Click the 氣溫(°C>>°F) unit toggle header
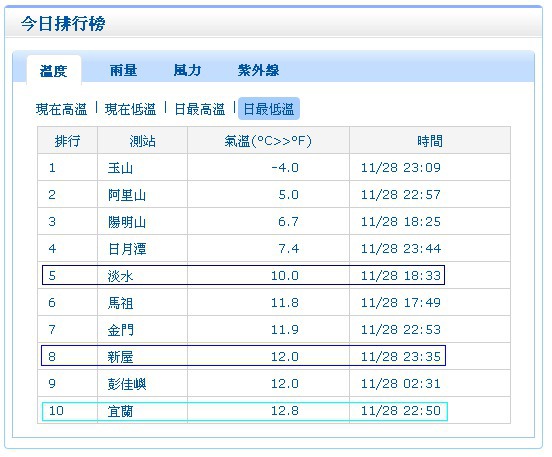The image size is (552, 457). [x=268, y=141]
